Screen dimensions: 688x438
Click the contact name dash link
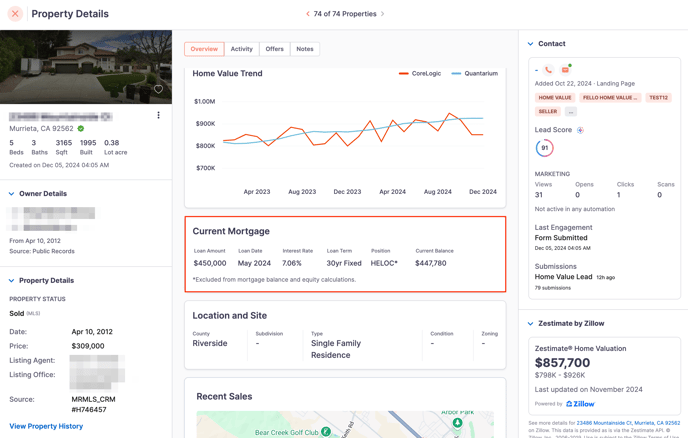[x=536, y=70]
